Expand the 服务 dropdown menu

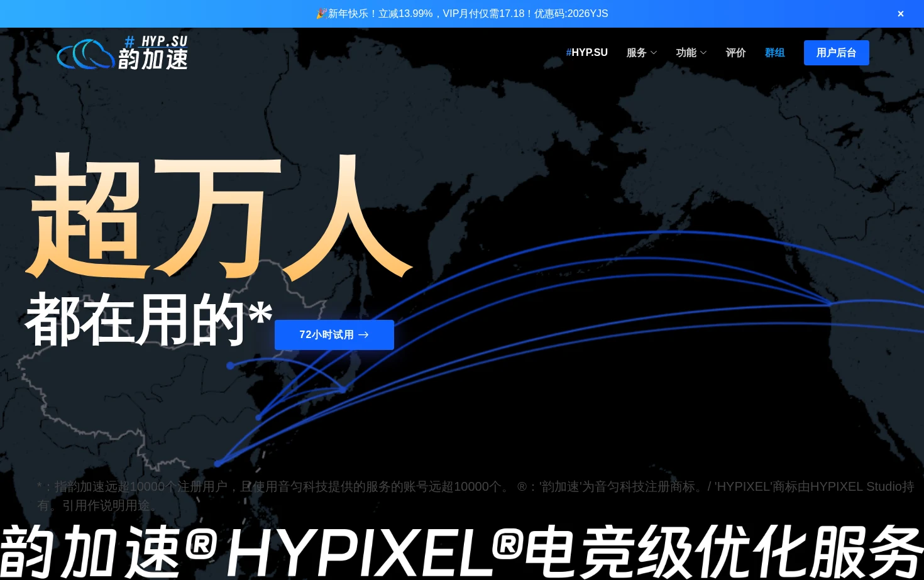tap(642, 53)
